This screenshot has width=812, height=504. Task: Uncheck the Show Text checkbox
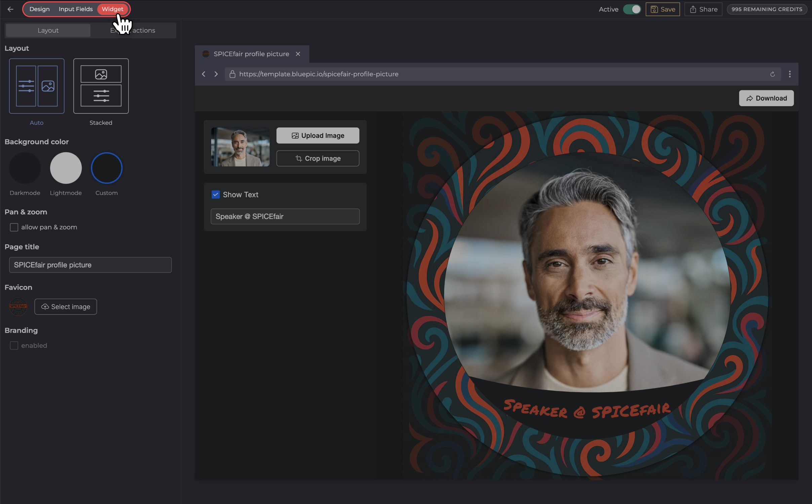[216, 195]
